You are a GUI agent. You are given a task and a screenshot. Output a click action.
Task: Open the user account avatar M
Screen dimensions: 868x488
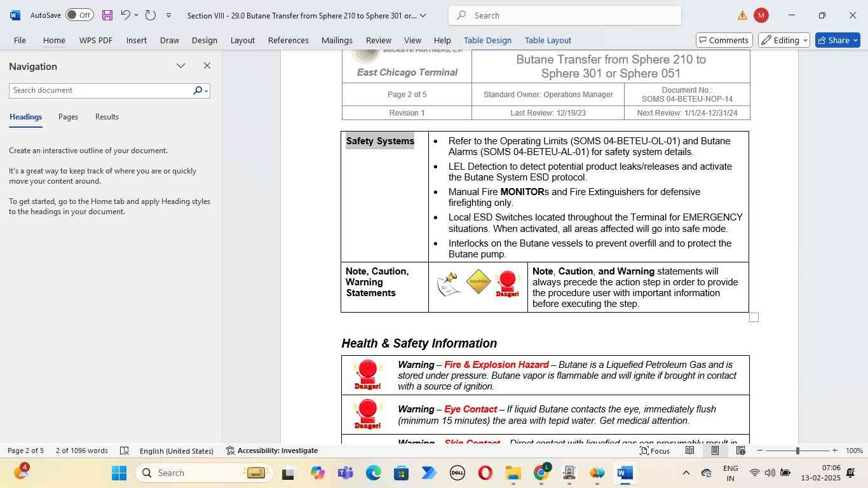coord(761,15)
